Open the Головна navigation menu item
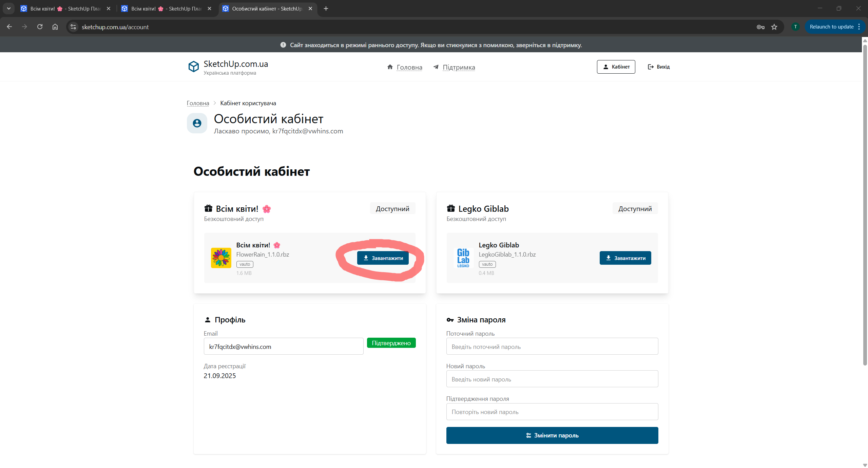The width and height of the screenshot is (868, 468). point(409,67)
